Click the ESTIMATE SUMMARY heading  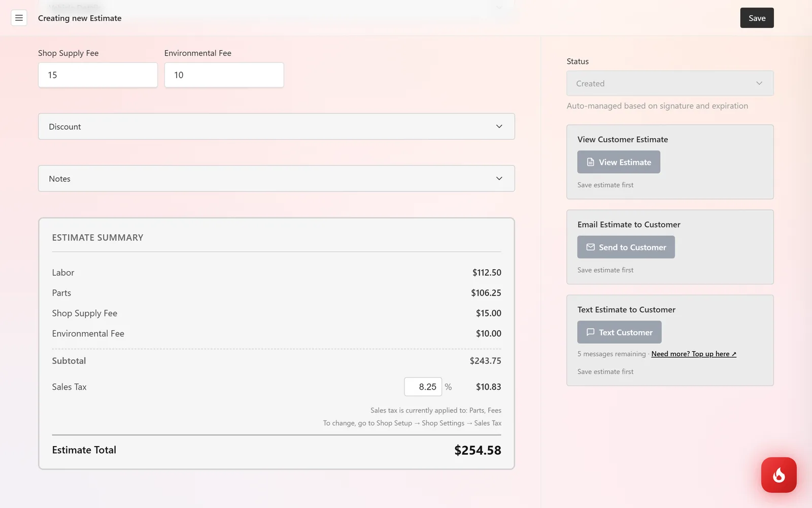[97, 237]
